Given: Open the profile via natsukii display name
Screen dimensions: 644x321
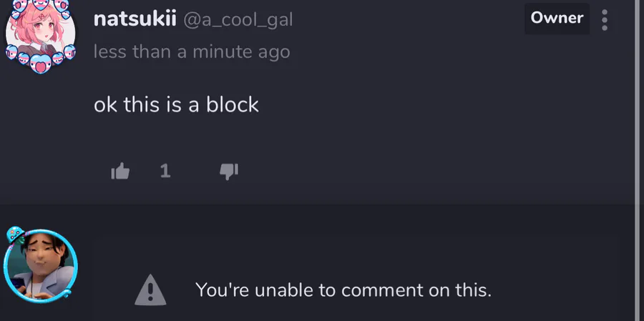Looking at the screenshot, I should point(135,19).
